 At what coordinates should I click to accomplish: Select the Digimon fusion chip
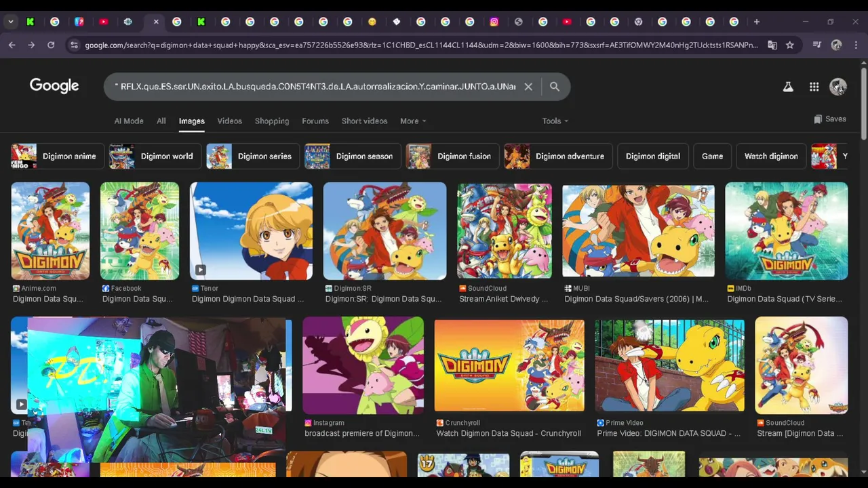[452, 156]
